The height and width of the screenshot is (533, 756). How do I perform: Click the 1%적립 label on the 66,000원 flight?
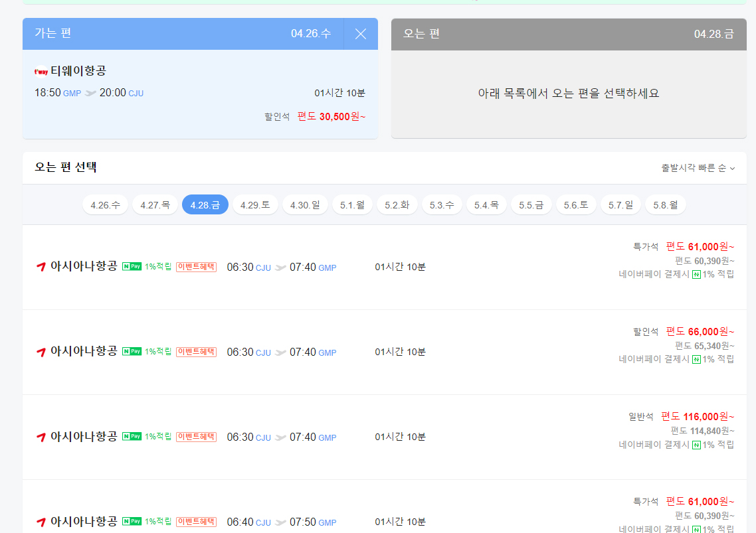point(158,351)
